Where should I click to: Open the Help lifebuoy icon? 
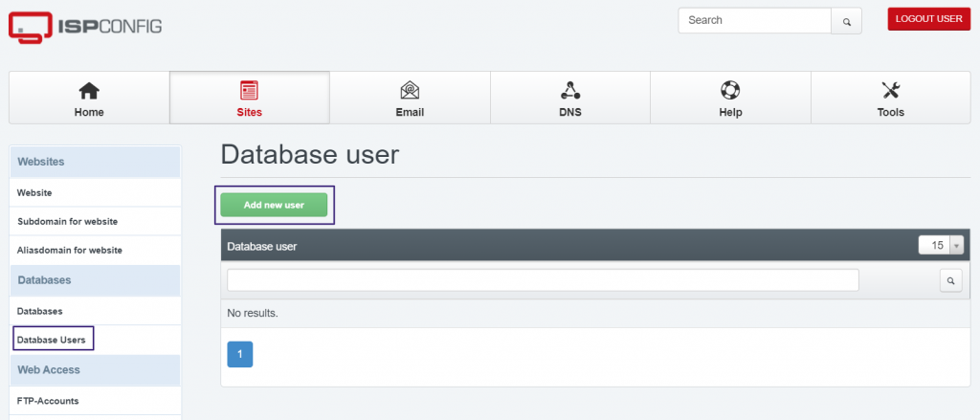coord(730,91)
